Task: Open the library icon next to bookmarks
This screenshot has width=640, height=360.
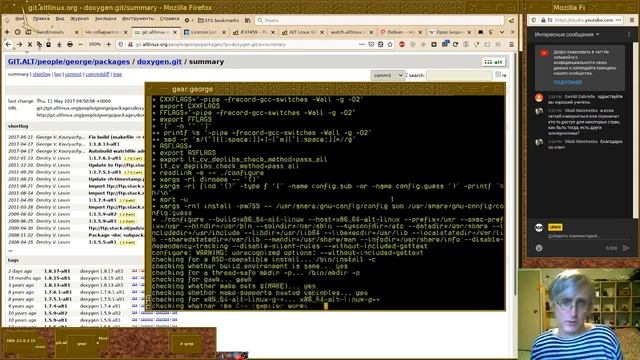Action: pyautogui.click(x=248, y=20)
